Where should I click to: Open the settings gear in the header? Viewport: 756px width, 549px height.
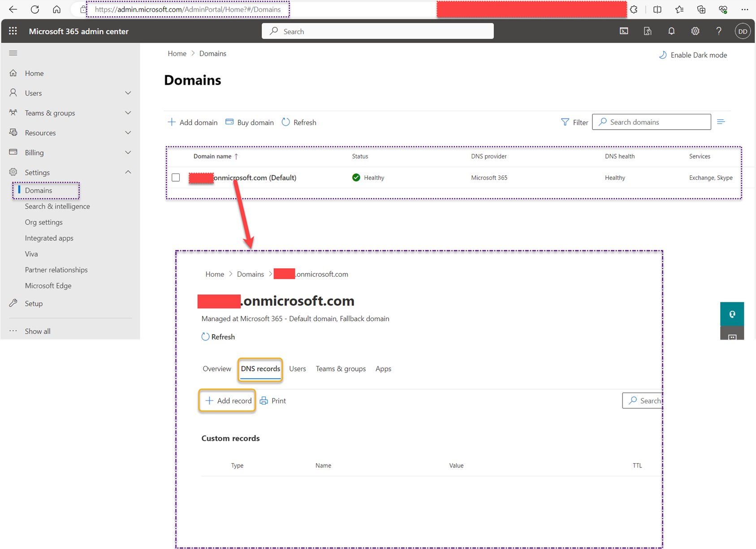pos(695,31)
